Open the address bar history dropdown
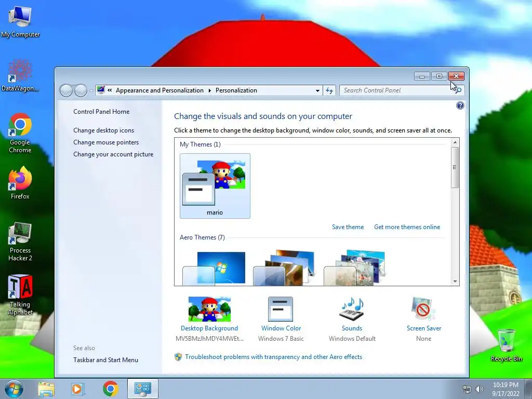 pyautogui.click(x=317, y=90)
